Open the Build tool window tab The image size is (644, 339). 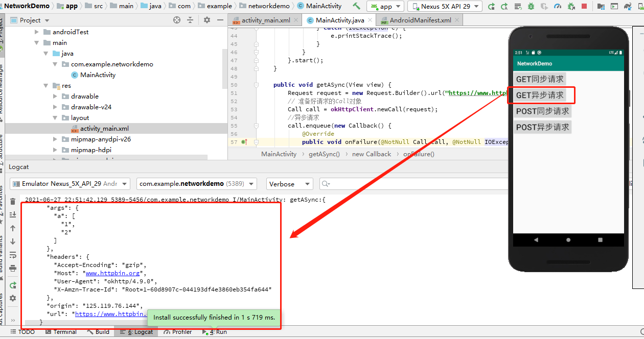(98, 332)
